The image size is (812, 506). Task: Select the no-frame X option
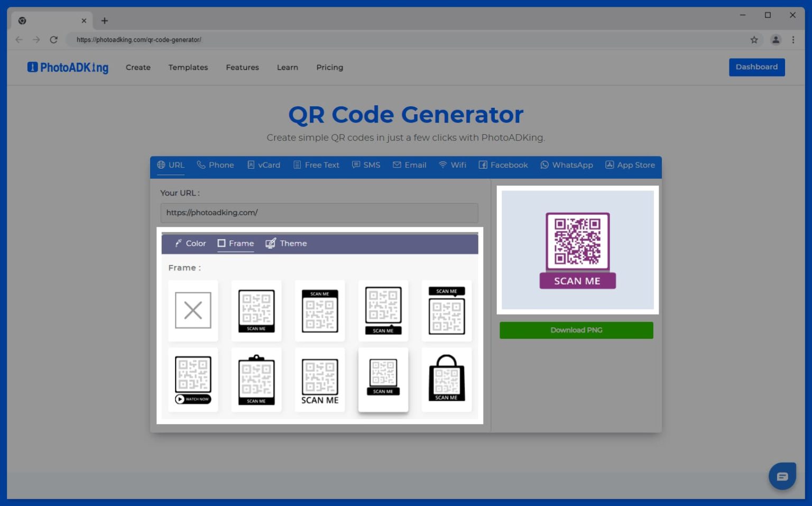pyautogui.click(x=193, y=311)
